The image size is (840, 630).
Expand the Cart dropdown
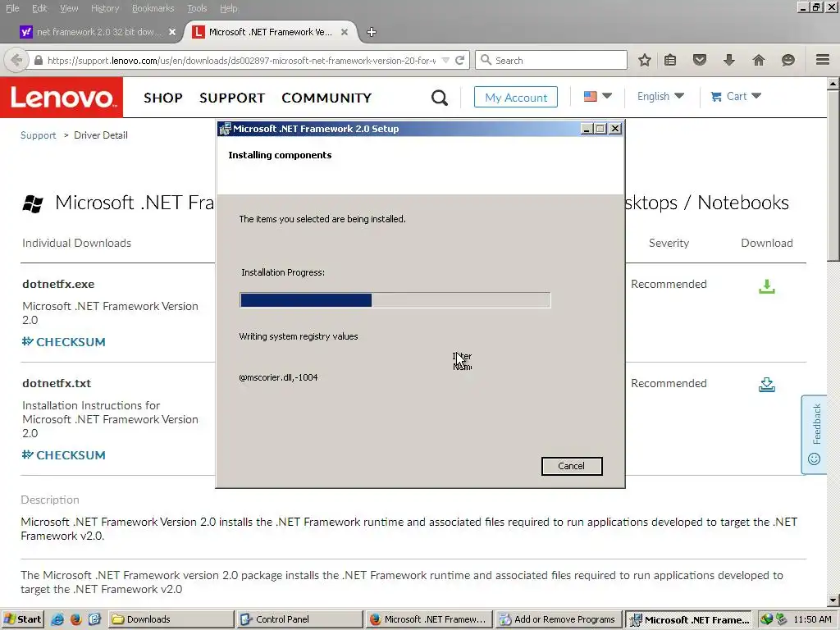click(736, 97)
